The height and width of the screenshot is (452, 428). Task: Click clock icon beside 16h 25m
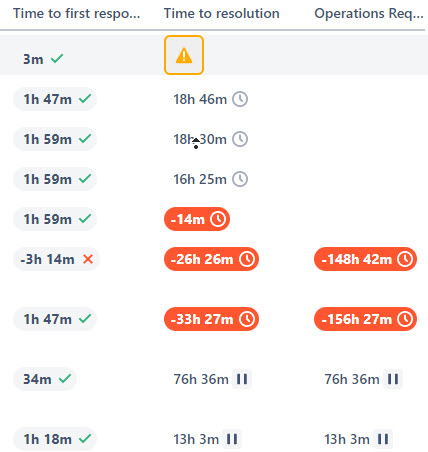tap(240, 179)
